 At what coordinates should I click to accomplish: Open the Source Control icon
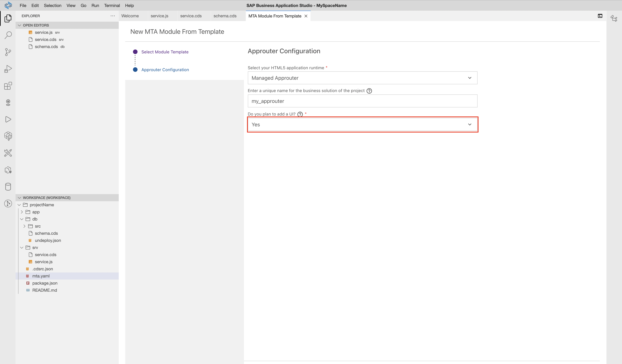coord(8,52)
